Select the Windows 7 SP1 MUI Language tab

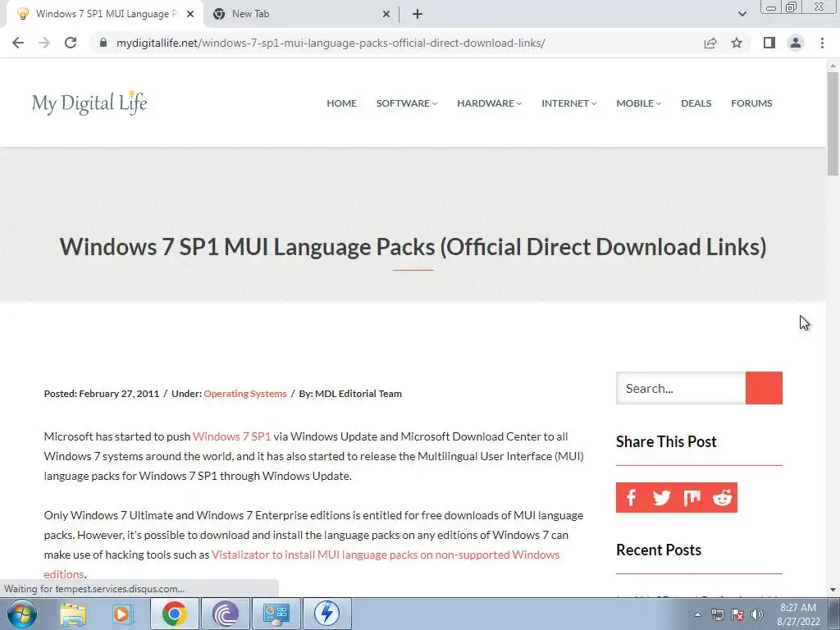pos(104,15)
